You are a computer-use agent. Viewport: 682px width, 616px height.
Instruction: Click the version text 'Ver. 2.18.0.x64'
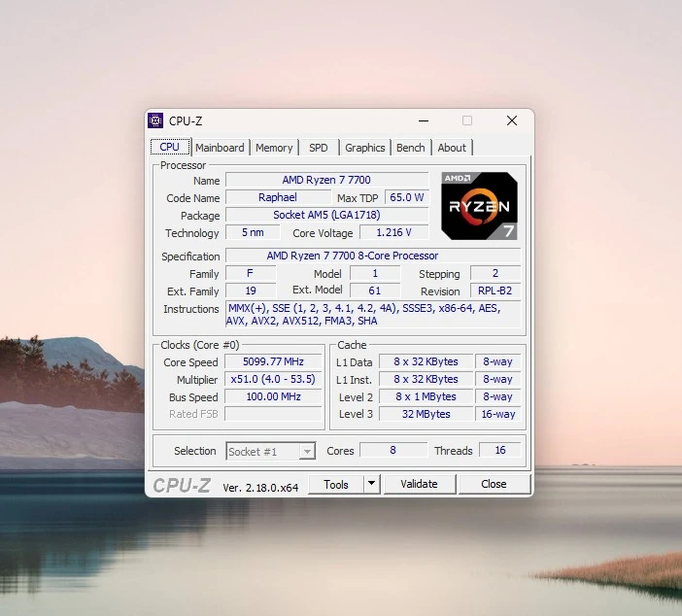(260, 488)
